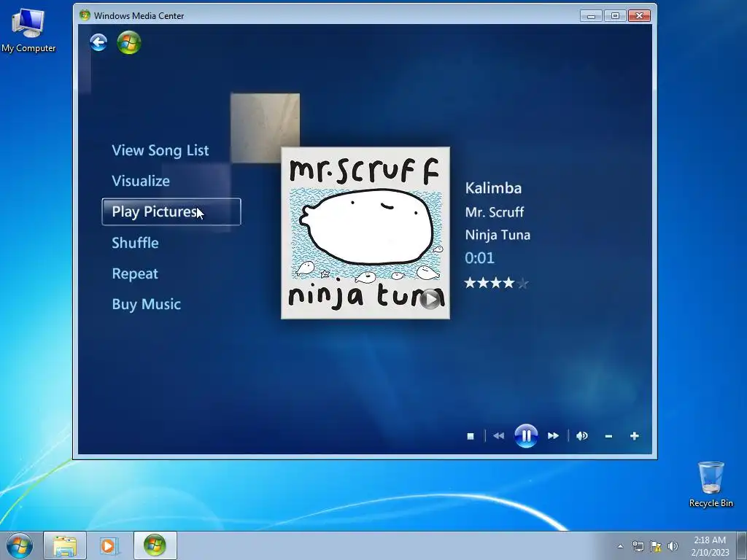Click the taskbar clock showing 2:18 AM

710,546
